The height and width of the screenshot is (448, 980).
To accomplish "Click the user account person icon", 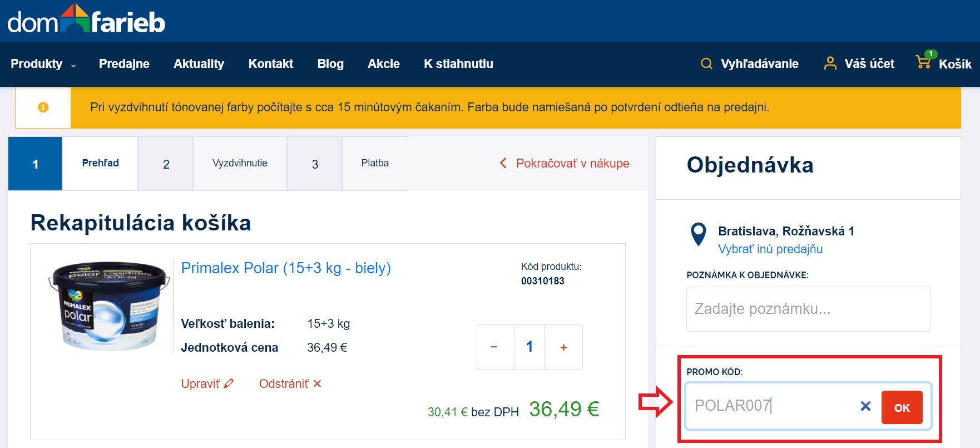I will [830, 63].
